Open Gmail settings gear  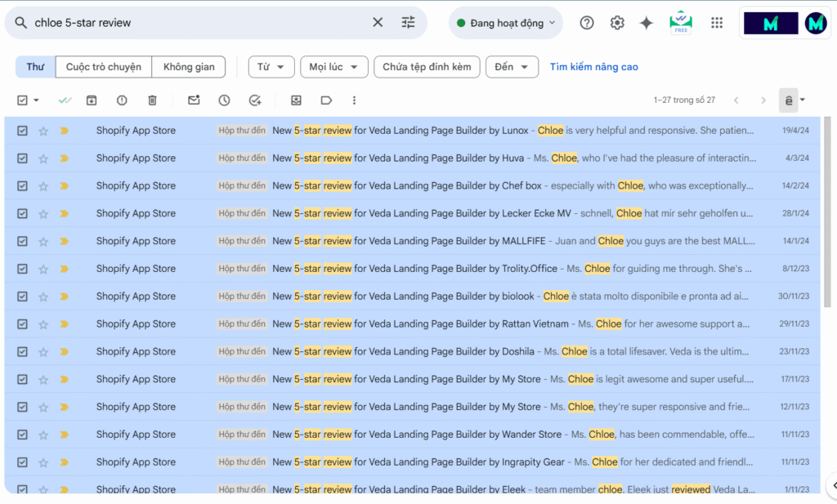click(617, 23)
